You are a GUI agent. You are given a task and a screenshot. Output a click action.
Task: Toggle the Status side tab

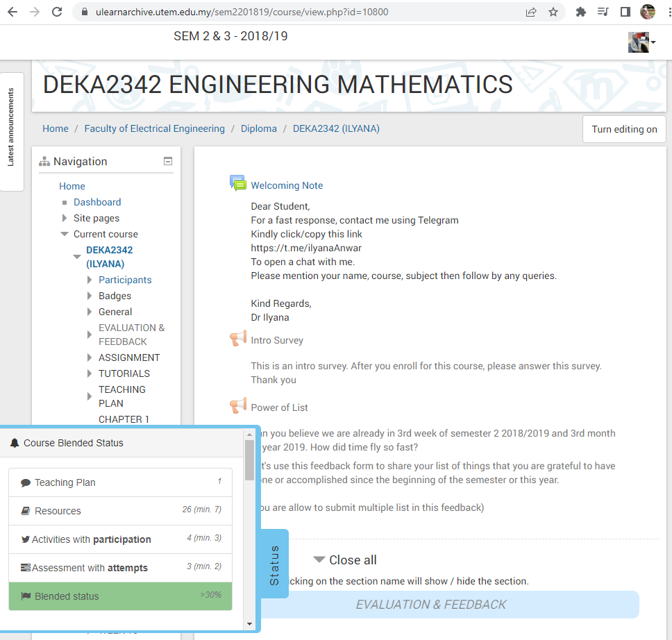(x=274, y=563)
